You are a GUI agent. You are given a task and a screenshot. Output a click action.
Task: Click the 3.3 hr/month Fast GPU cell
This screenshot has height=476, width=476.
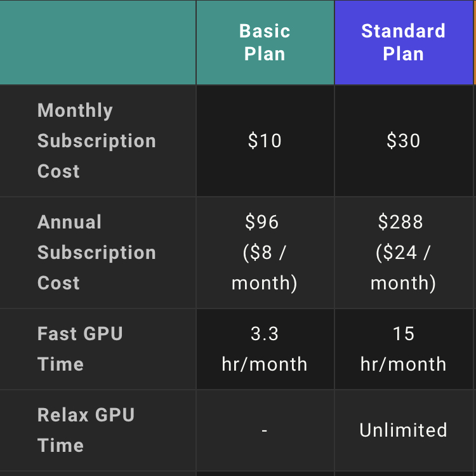click(x=265, y=349)
